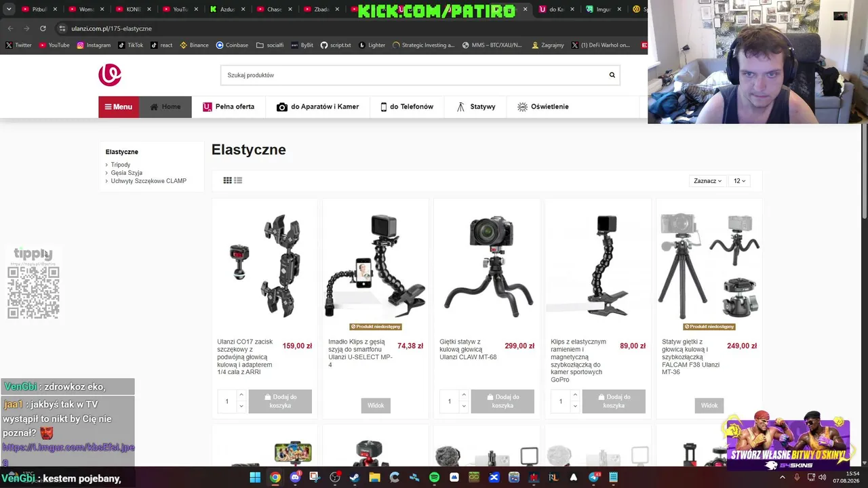Open do Telefonów menu item
Image resolution: width=868 pixels, height=488 pixels.
407,106
